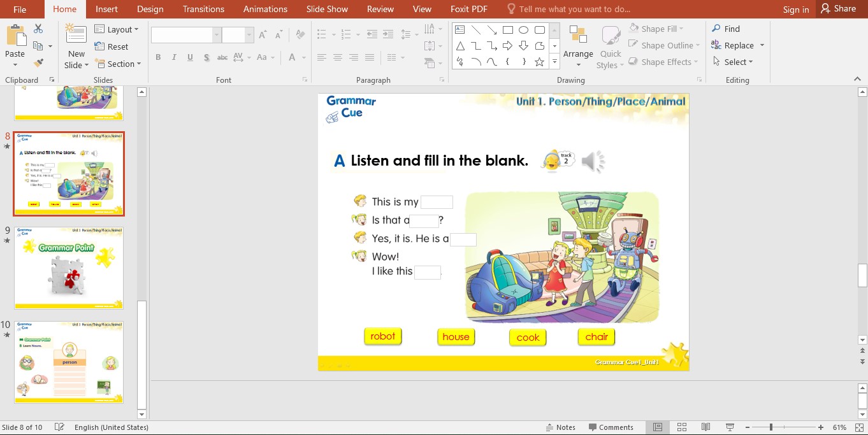Click the speaker audio icon on slide
This screenshot has width=868, height=435.
point(593,162)
